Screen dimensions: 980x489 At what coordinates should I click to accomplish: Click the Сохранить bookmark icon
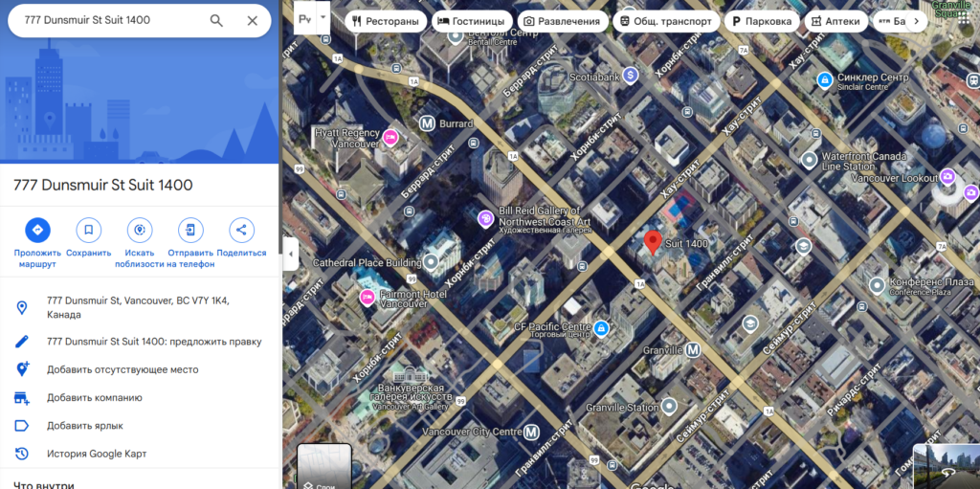pyautogui.click(x=88, y=230)
